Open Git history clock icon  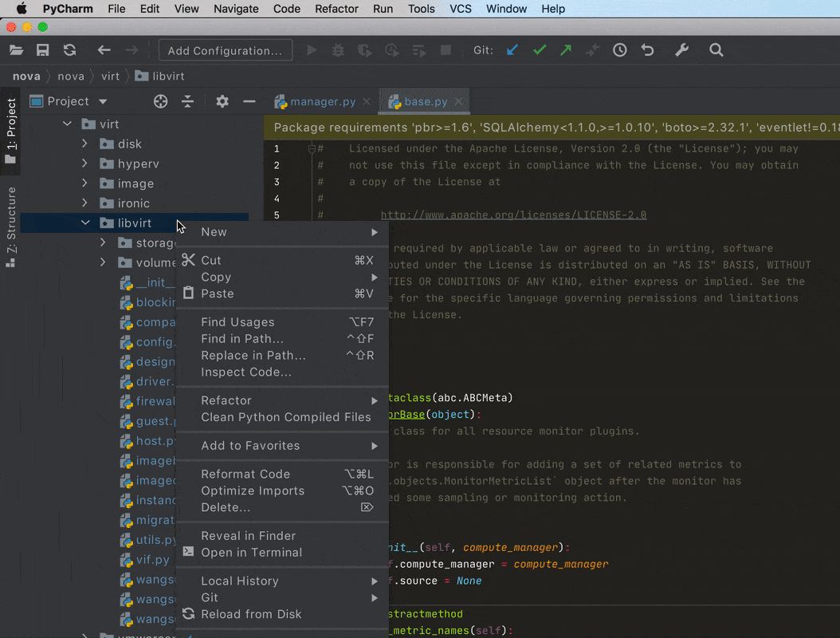click(x=620, y=50)
